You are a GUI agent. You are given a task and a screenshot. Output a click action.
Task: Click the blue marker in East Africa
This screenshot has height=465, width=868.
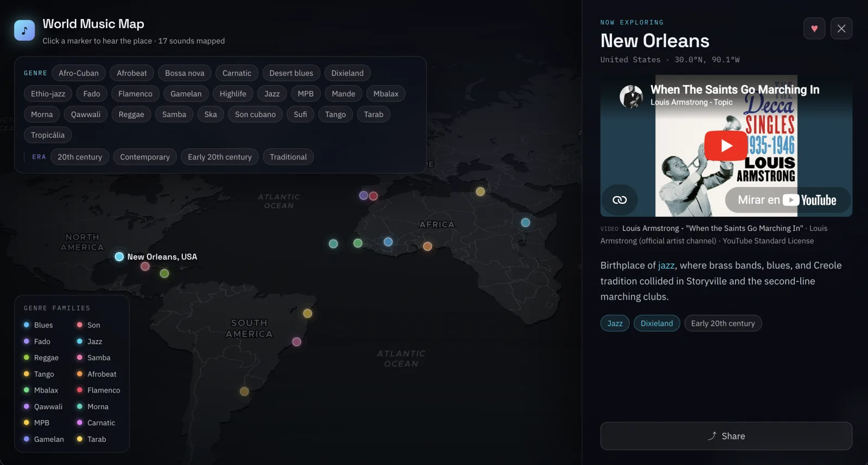coord(525,222)
